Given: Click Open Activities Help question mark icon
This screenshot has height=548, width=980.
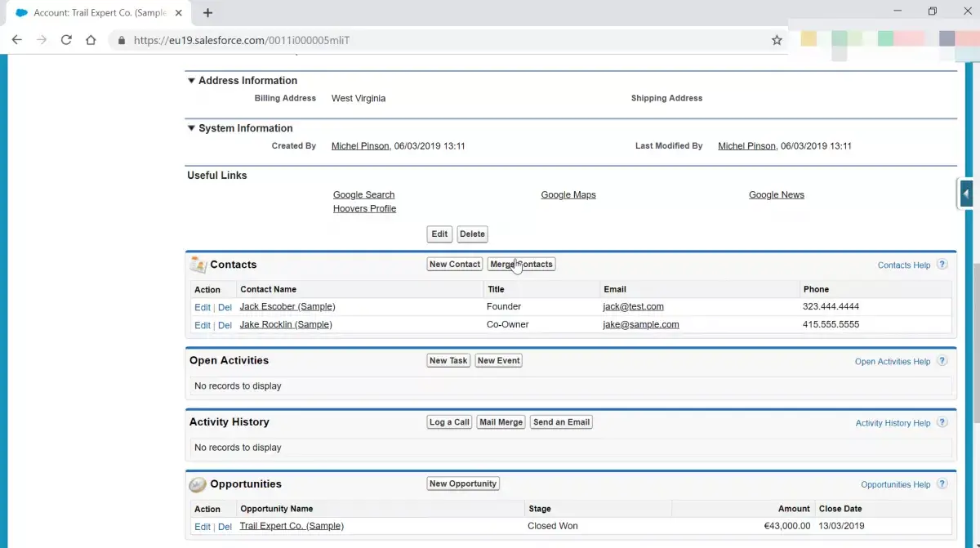Looking at the screenshot, I should point(942,361).
